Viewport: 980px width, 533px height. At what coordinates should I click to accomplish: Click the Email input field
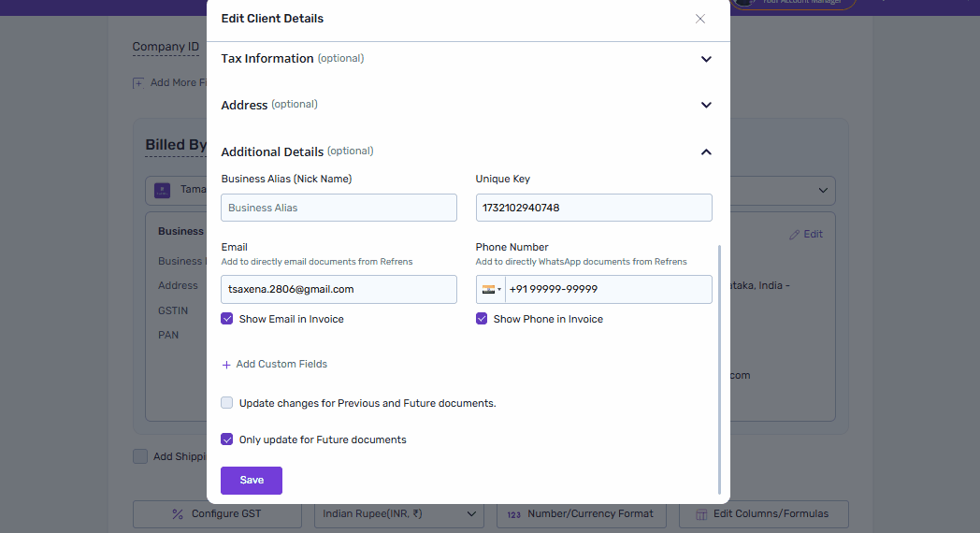point(339,289)
